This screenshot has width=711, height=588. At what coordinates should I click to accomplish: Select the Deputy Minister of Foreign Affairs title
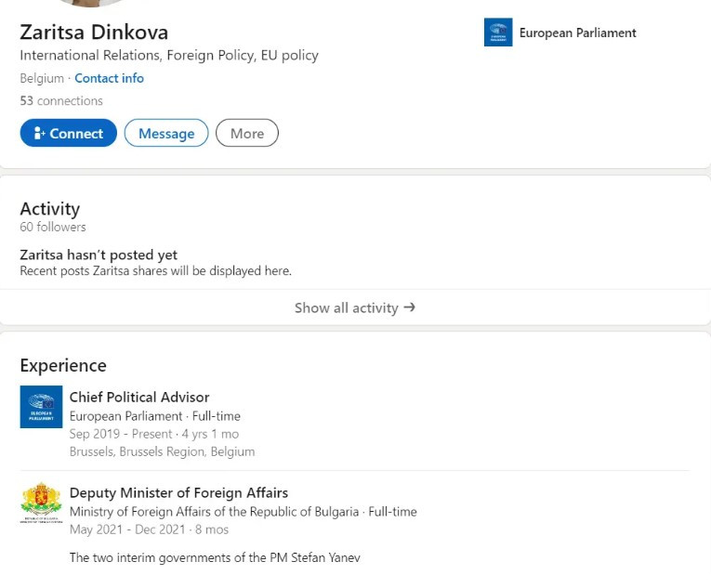point(178,492)
